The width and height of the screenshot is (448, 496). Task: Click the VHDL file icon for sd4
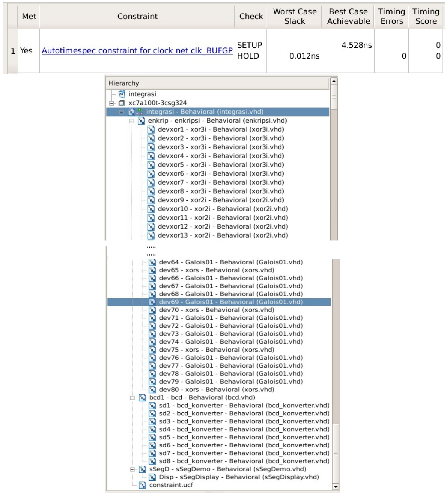click(x=152, y=430)
